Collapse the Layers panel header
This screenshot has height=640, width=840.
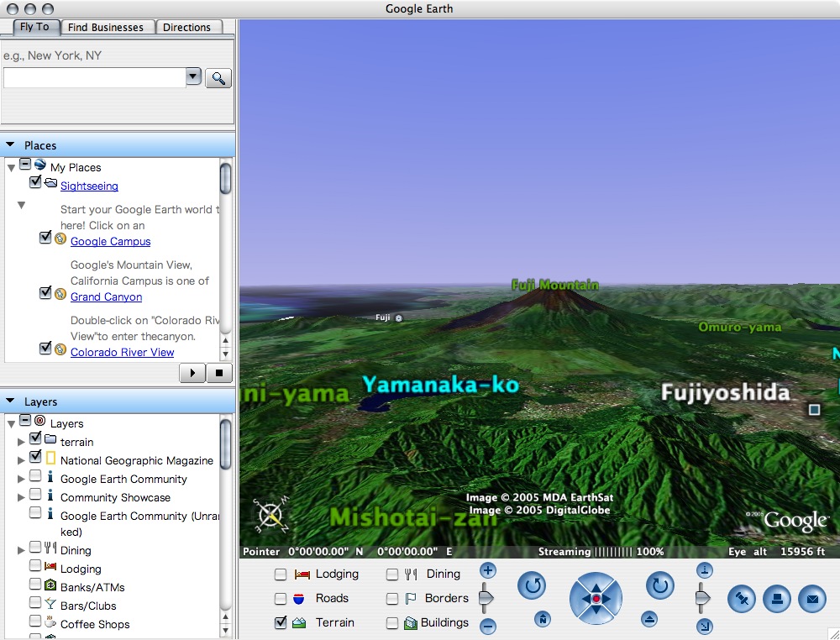(x=10, y=401)
